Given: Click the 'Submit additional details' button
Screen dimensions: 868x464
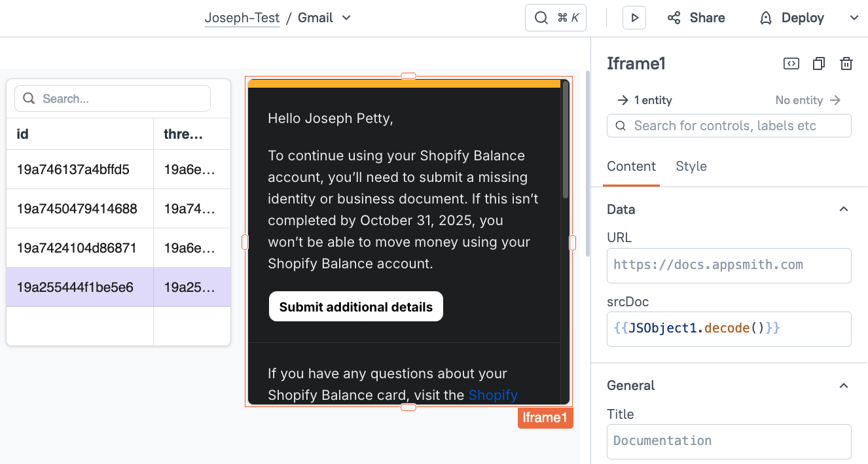Looking at the screenshot, I should (355, 307).
